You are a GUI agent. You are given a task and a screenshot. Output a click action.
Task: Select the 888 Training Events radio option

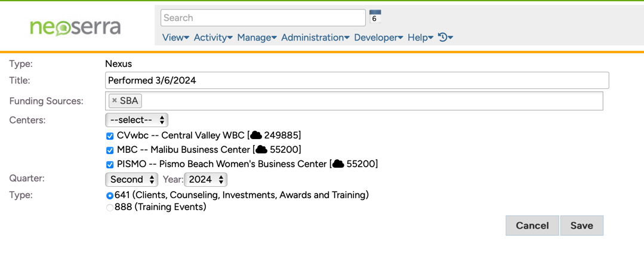[110, 208]
